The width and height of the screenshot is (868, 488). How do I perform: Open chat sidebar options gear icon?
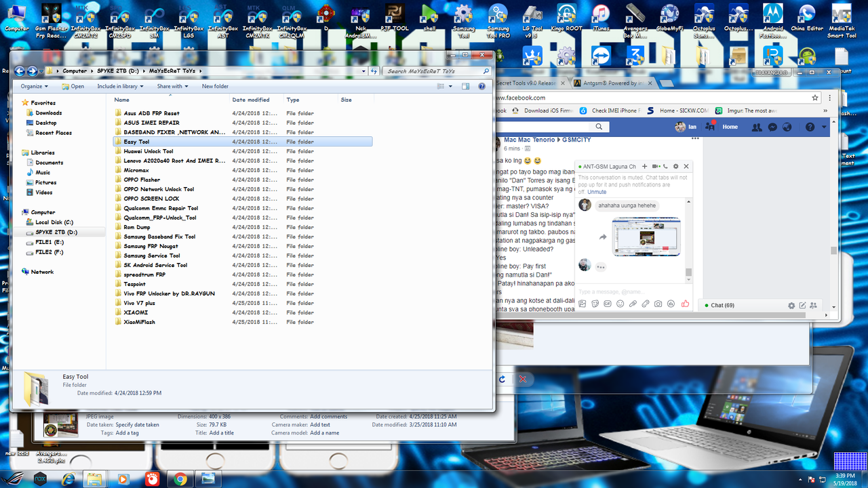(x=791, y=306)
